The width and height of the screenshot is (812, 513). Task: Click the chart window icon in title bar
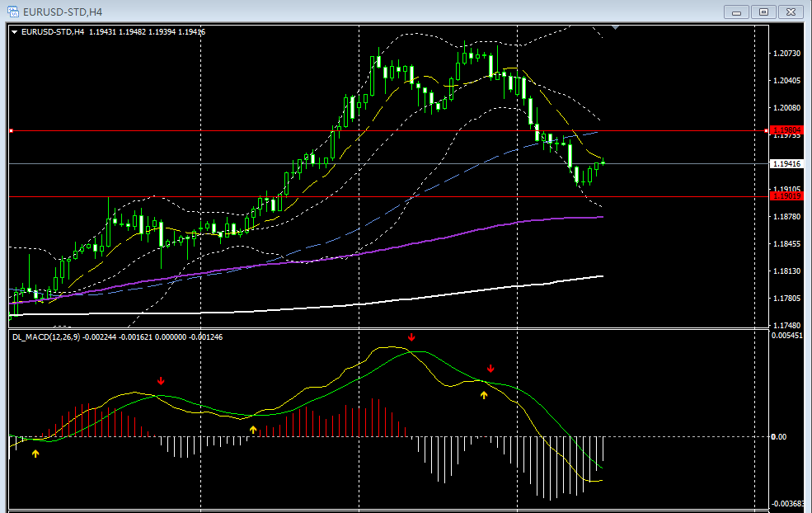pyautogui.click(x=13, y=12)
